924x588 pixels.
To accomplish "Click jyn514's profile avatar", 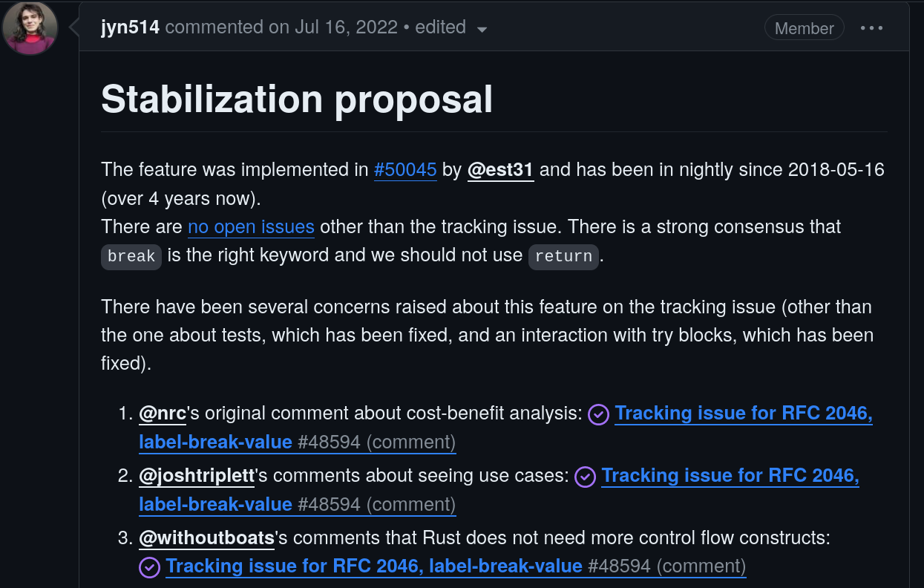I will 30,28.
